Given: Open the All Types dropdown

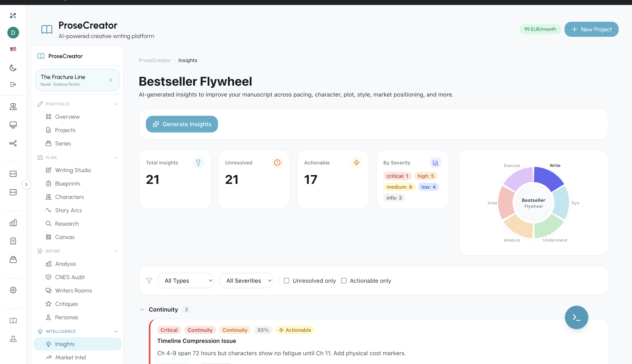Looking at the screenshot, I should click(x=186, y=280).
